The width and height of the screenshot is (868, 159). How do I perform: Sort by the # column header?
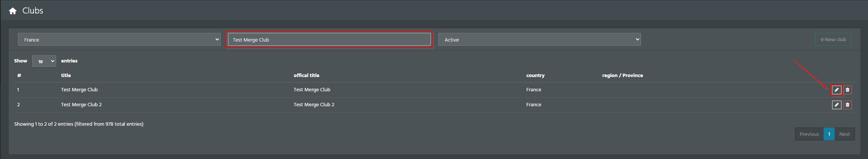tap(19, 75)
